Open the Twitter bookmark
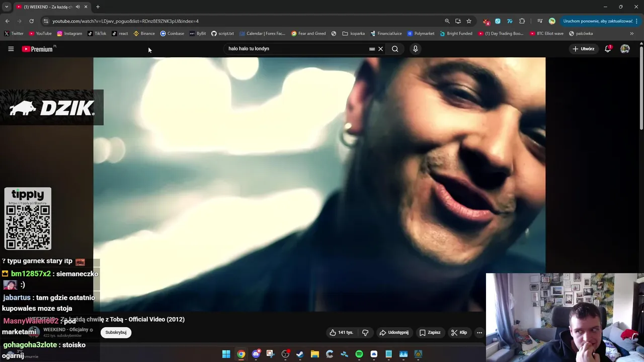 click(x=14, y=34)
